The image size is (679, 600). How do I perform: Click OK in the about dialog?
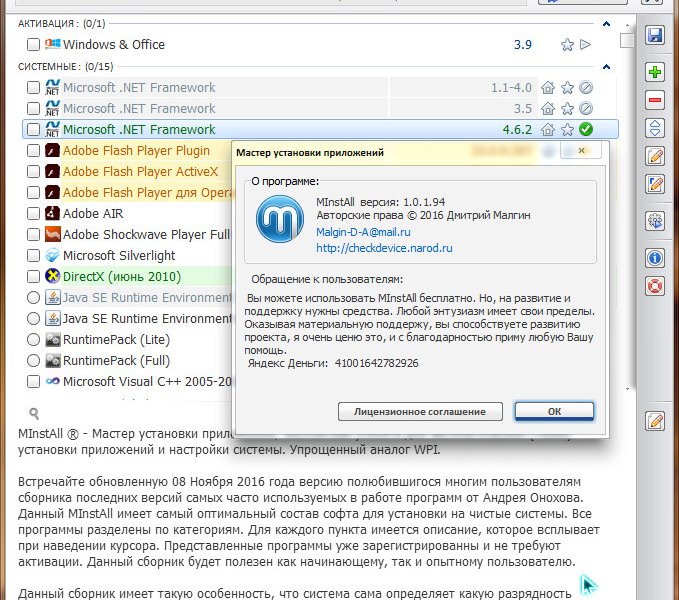pos(554,411)
